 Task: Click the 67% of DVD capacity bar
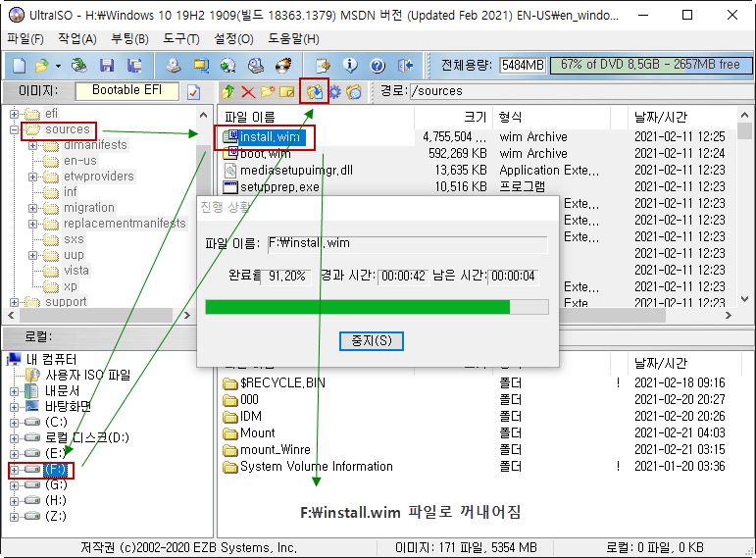click(651, 65)
